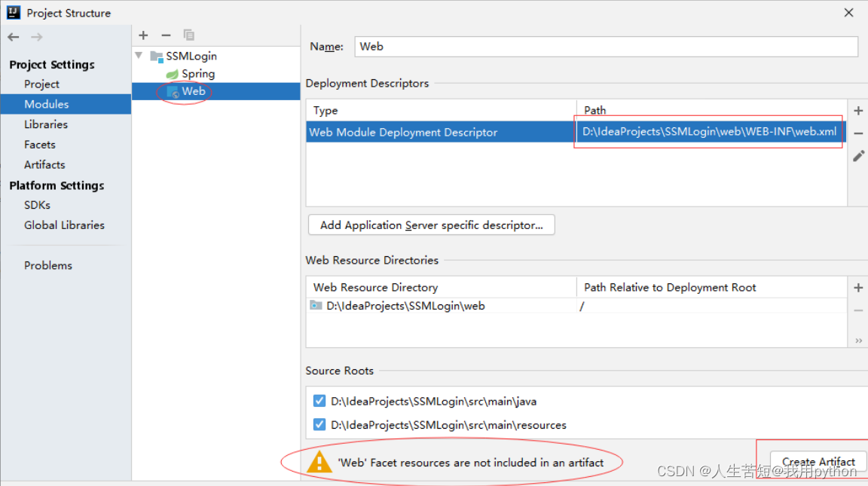Click the Spring facet leaf icon

point(172,74)
